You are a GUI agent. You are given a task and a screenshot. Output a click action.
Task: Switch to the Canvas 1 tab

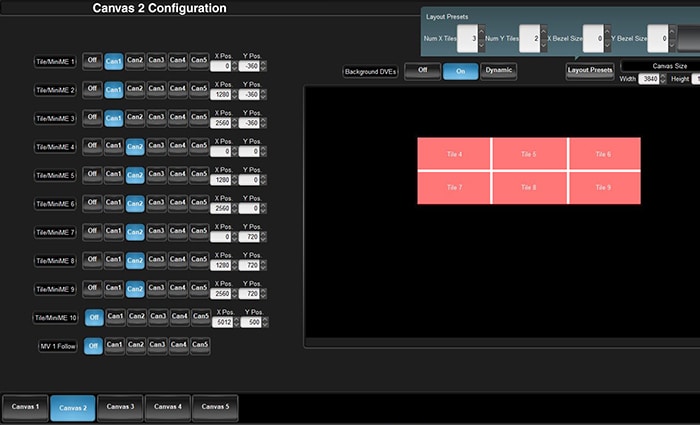pyautogui.click(x=25, y=407)
